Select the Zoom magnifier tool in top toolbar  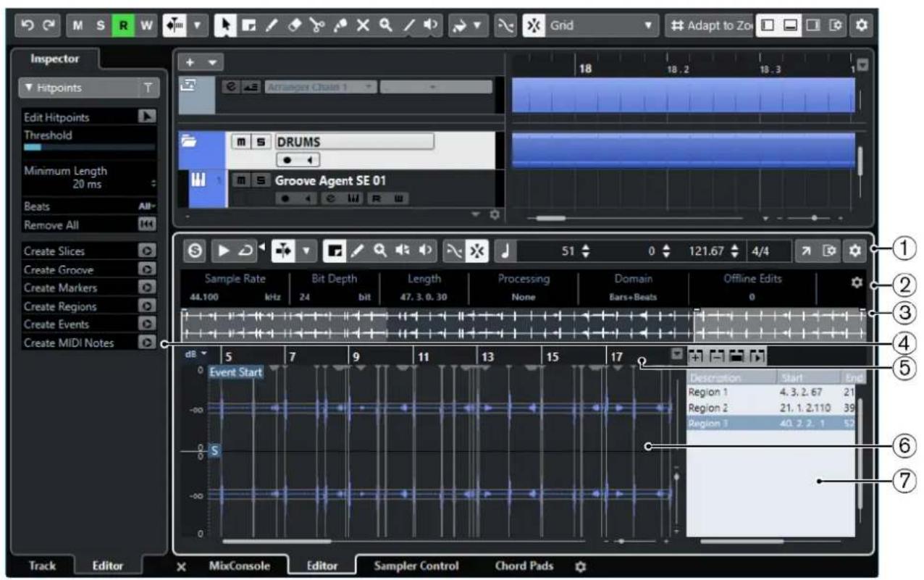[x=387, y=25]
